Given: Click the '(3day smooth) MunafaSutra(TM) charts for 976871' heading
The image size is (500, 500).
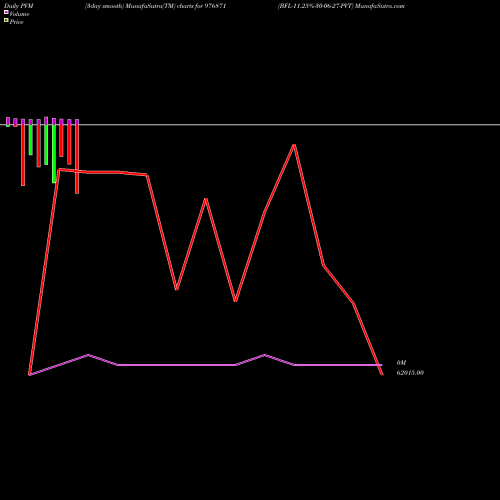Looking at the screenshot, I should pos(155,6).
